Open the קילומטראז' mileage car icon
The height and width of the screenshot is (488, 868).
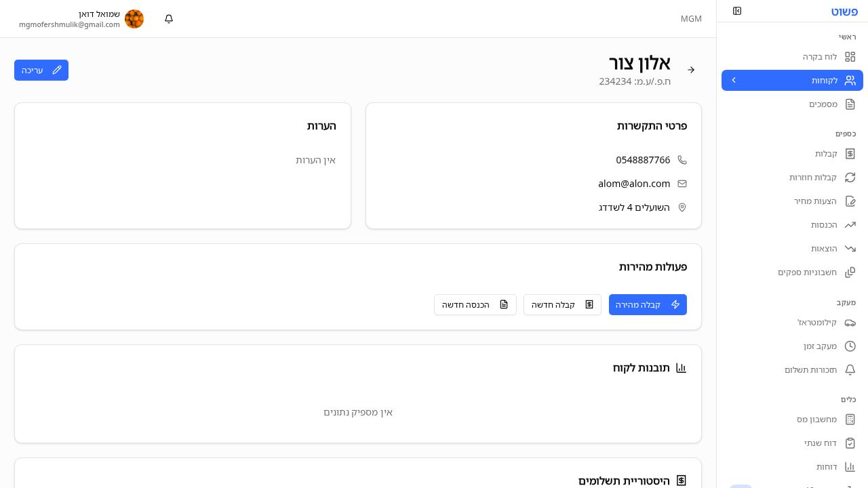[x=850, y=323]
